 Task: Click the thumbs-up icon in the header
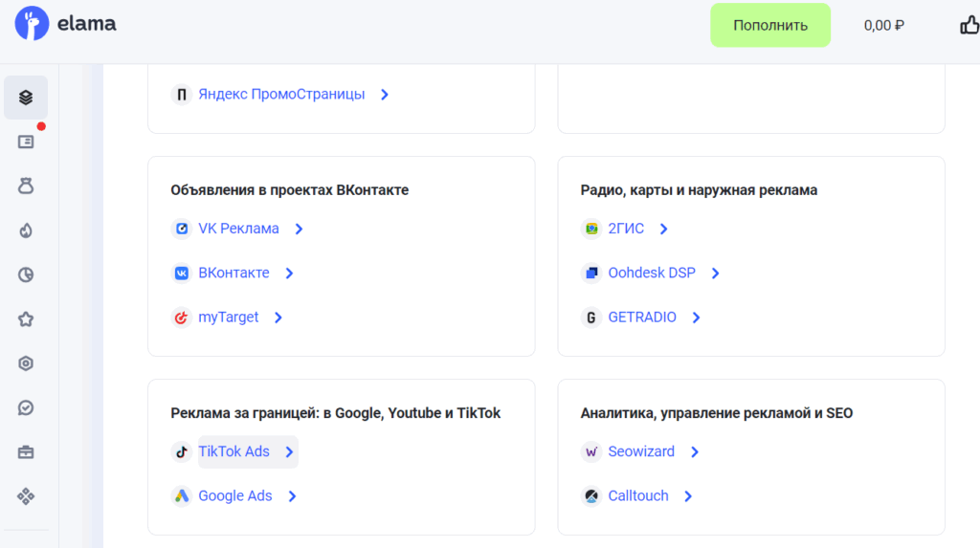(x=970, y=25)
